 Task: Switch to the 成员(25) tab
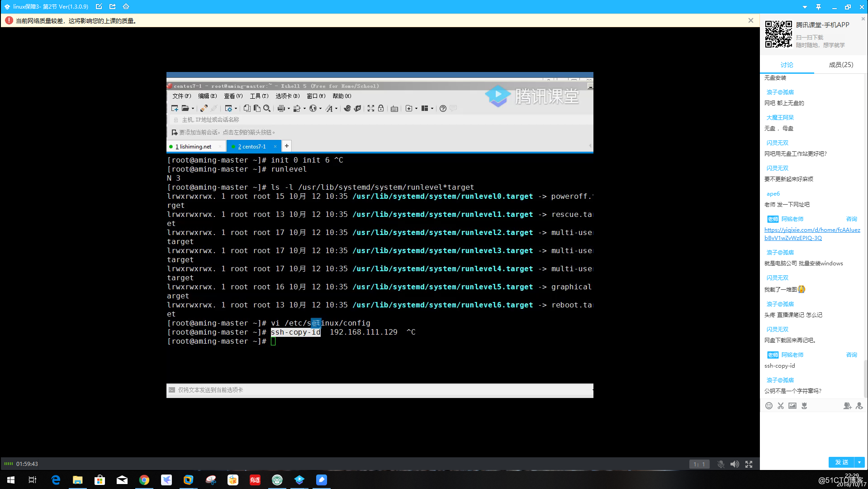(x=841, y=65)
